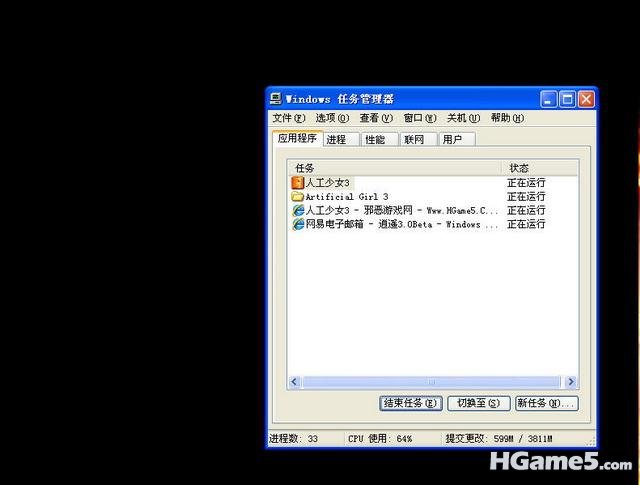Screen dimensions: 640x485
Task: Click the IE icon for 人工少女3 webpage task
Action: click(297, 211)
